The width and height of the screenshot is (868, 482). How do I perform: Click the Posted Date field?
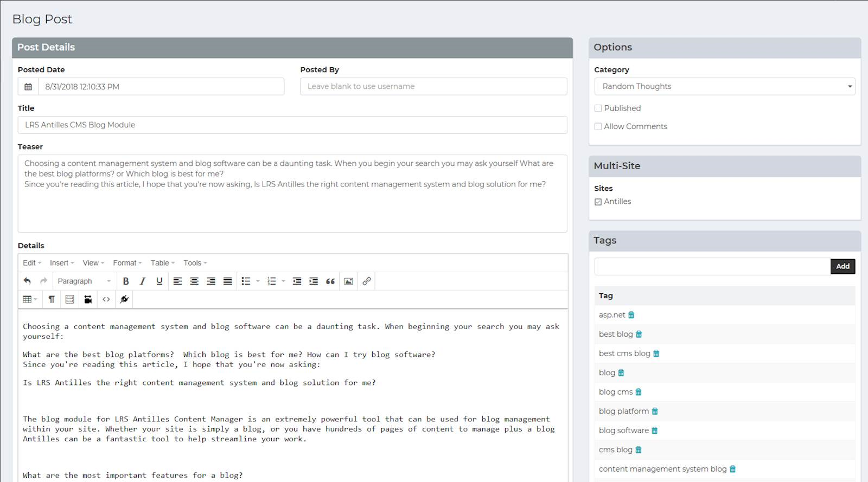[x=161, y=87]
